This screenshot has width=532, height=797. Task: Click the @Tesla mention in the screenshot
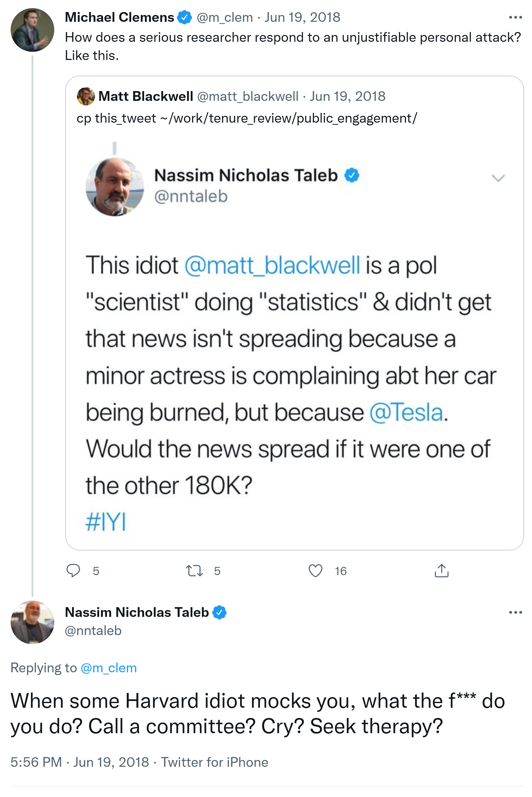pyautogui.click(x=406, y=412)
